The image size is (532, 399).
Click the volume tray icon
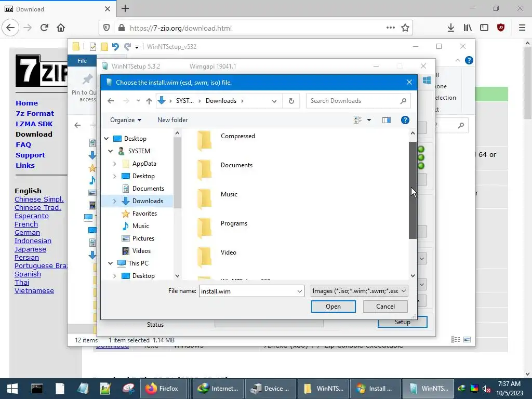486,389
